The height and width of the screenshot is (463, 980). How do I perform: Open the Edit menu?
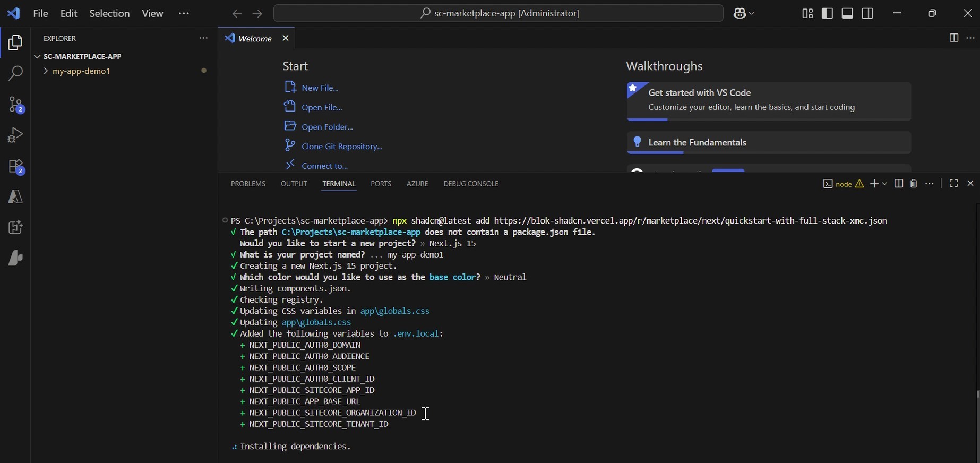coord(68,14)
